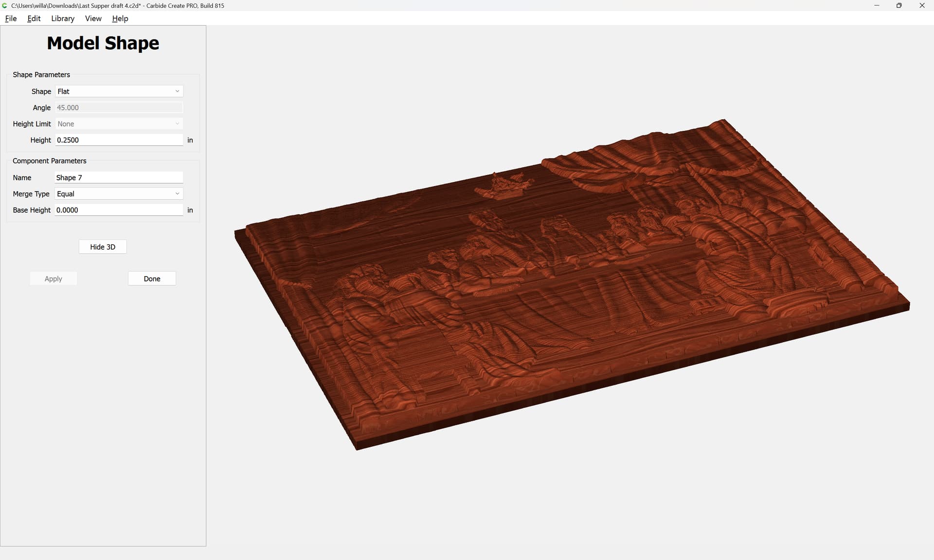Click the Apply button
Viewport: 934px width, 560px height.
(x=54, y=279)
